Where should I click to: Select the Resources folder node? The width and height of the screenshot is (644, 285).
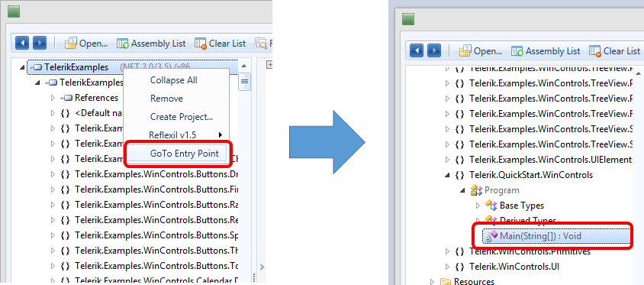coord(474,282)
